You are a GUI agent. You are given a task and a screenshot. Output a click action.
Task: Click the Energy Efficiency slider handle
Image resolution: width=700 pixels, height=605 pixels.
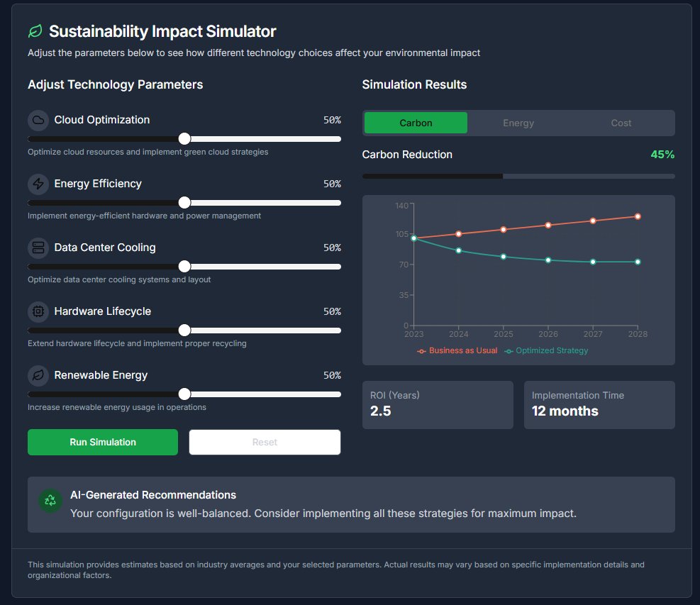[x=184, y=203]
